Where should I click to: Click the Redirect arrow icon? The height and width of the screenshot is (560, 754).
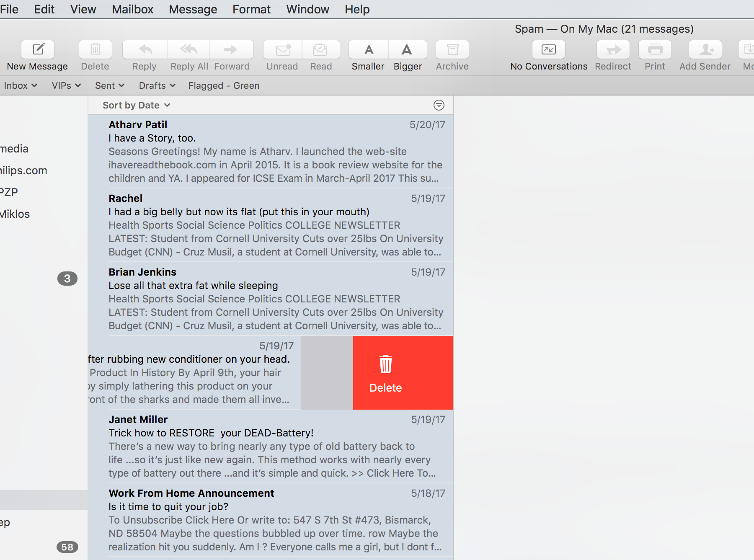pos(613,50)
